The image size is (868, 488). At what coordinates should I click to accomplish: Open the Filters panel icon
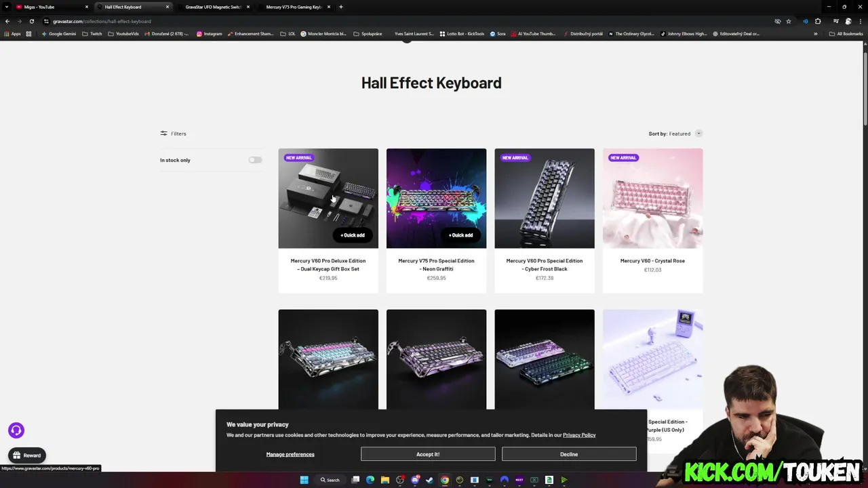click(x=163, y=134)
